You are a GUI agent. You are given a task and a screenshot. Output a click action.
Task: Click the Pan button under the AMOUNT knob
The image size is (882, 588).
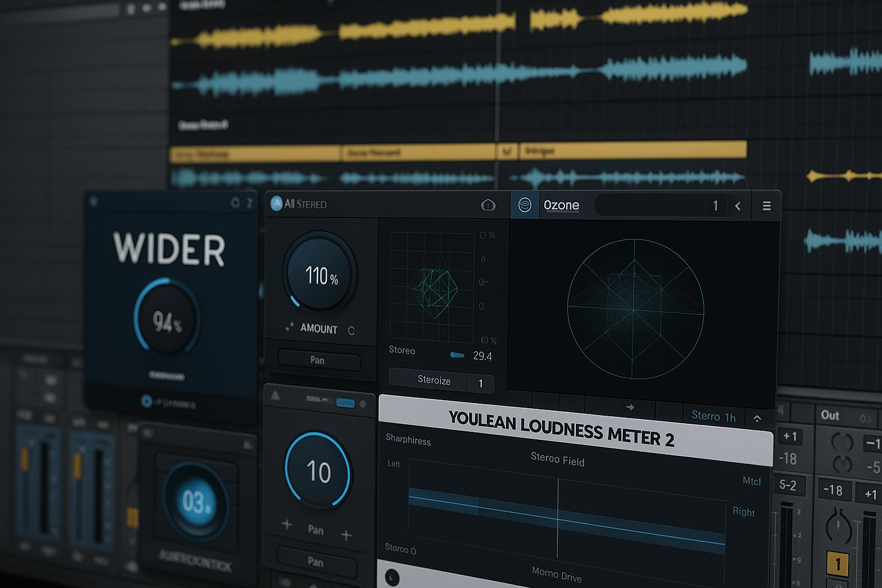point(318,361)
